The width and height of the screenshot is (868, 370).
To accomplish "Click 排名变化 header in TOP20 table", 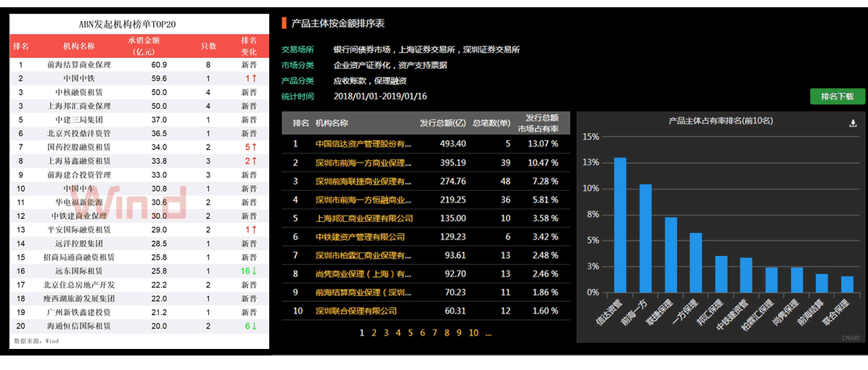I will point(249,46).
